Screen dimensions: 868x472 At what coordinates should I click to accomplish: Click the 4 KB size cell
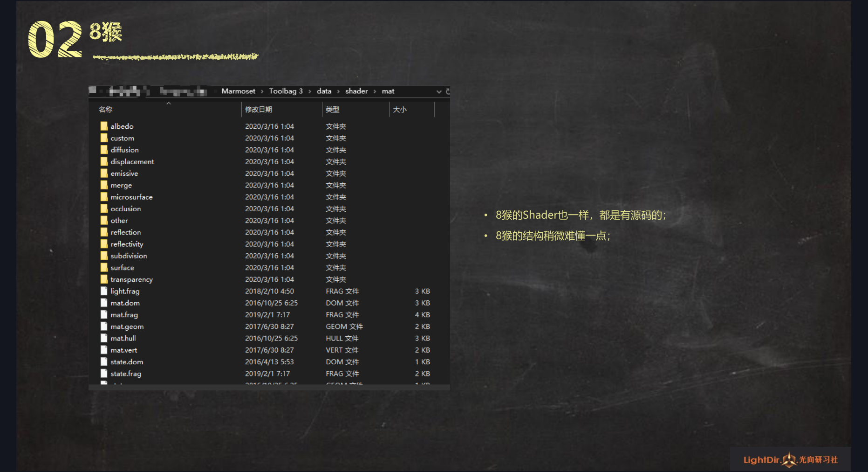(x=423, y=315)
